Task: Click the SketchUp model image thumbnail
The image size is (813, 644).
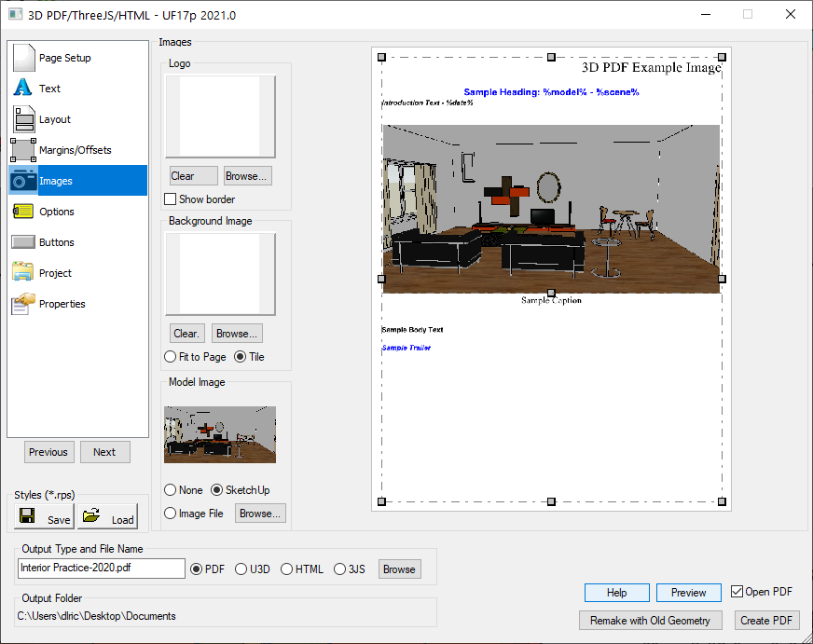Action: (x=220, y=434)
